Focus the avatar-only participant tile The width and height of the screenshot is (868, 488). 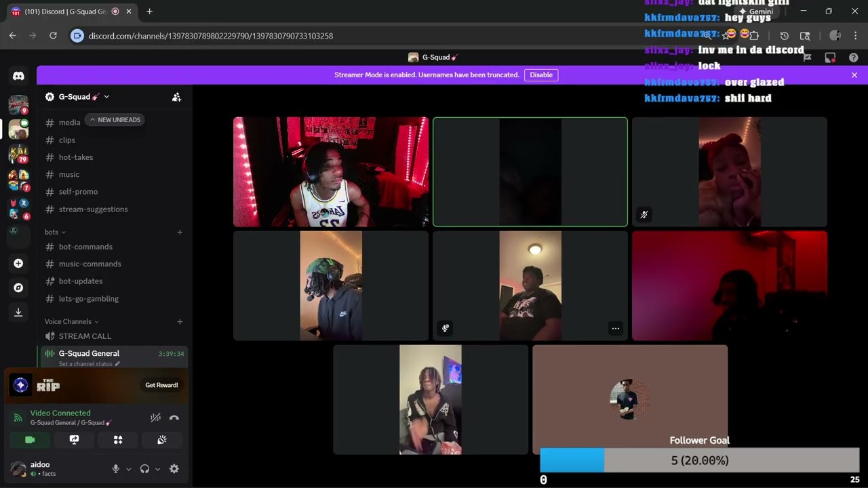[x=630, y=399]
